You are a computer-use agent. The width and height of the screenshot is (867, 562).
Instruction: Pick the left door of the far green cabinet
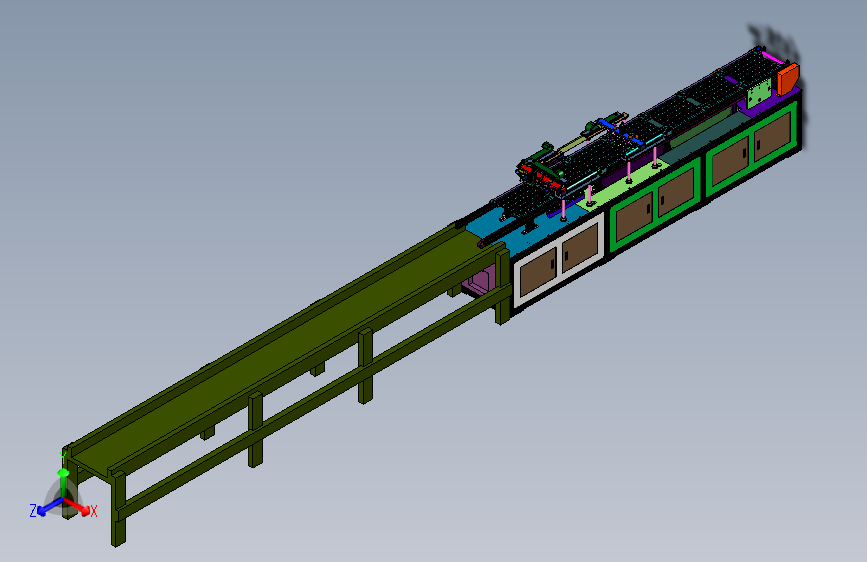coord(730,160)
